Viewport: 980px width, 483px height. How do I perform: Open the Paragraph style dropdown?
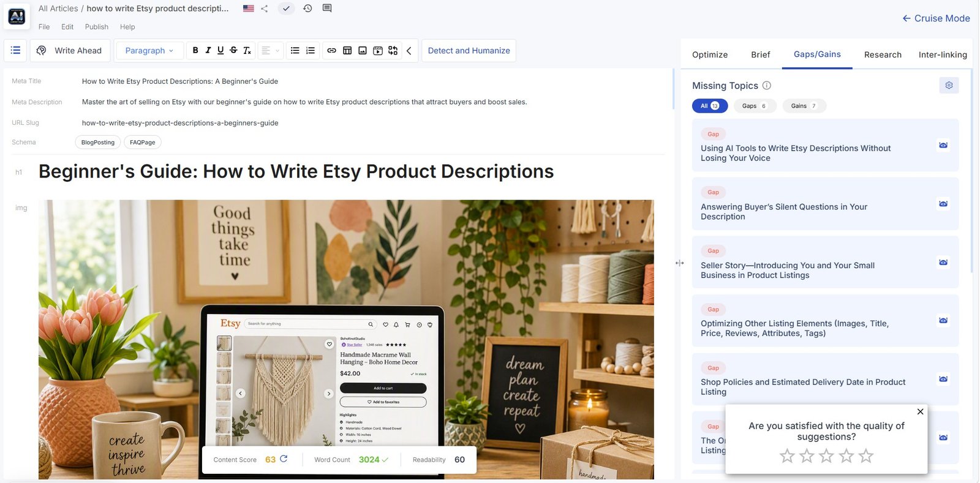tap(149, 50)
